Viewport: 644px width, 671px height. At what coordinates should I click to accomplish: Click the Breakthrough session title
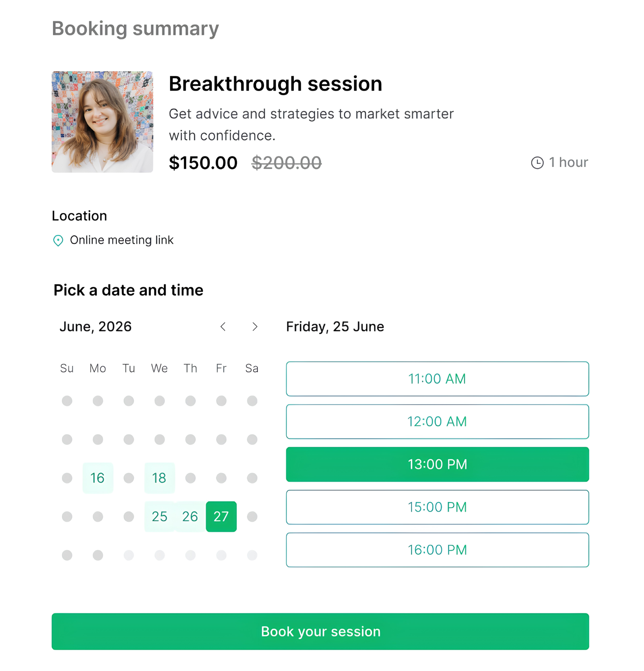tap(275, 84)
